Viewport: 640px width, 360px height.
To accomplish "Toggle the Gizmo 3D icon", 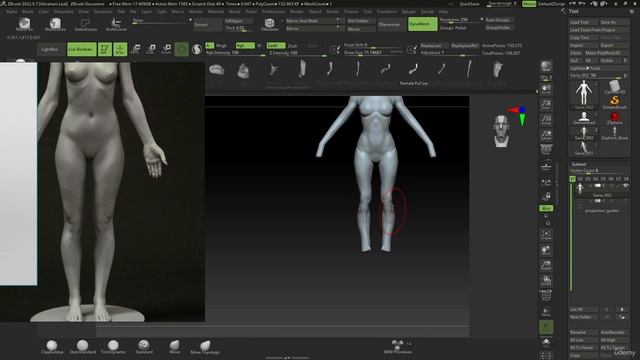I will 182,49.
